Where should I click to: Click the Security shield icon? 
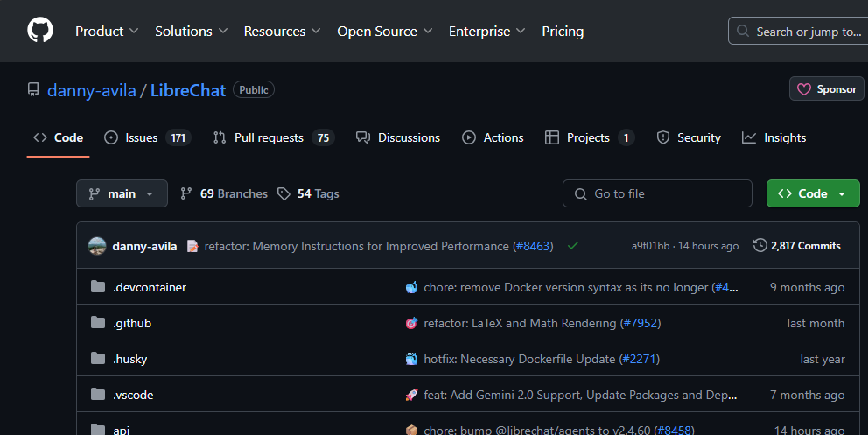(662, 137)
